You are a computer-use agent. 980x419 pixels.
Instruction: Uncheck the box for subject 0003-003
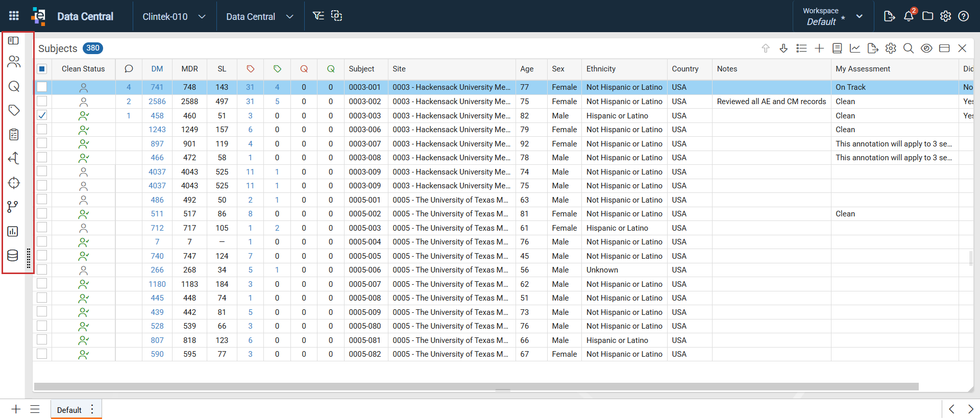[x=42, y=115]
